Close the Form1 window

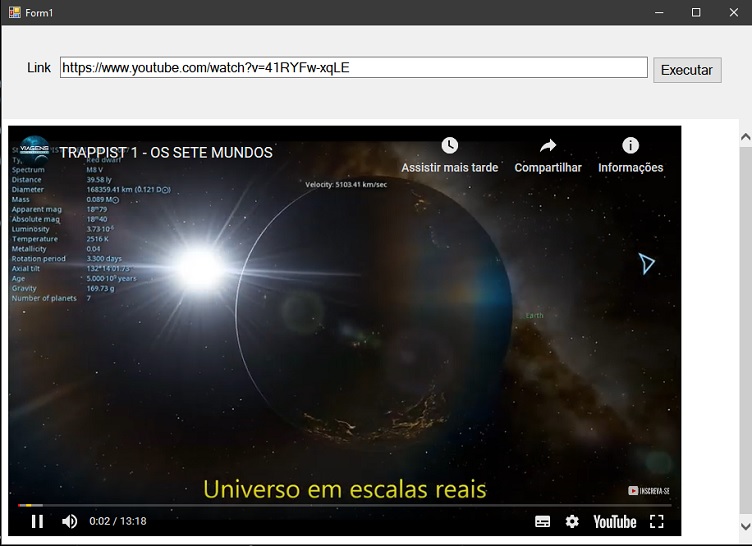734,12
